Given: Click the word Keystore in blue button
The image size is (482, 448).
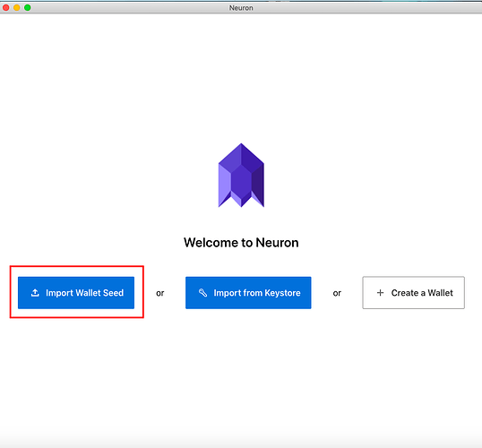Looking at the screenshot, I should coord(282,293).
